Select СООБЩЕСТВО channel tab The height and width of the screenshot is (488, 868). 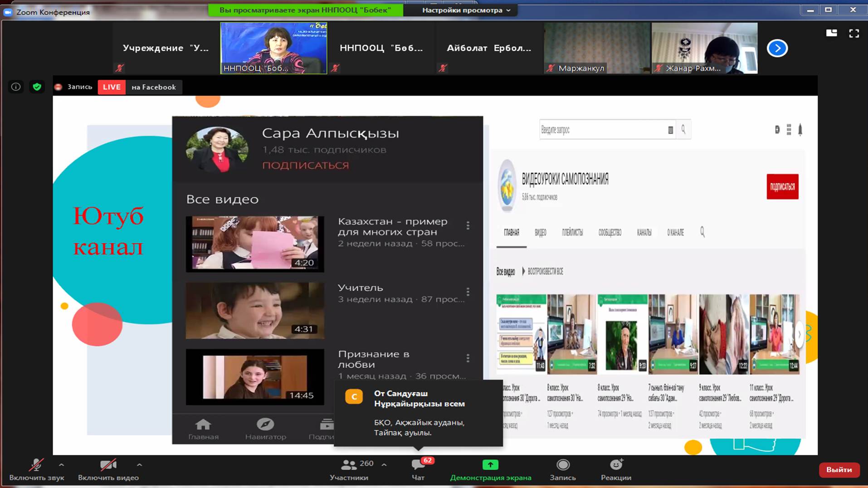(x=610, y=233)
